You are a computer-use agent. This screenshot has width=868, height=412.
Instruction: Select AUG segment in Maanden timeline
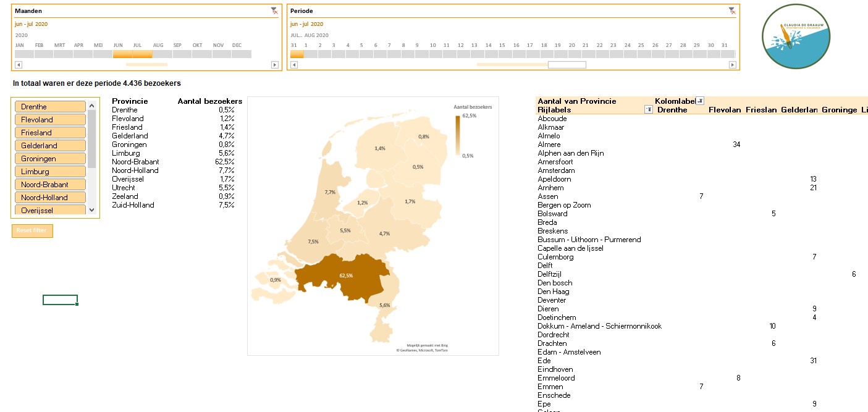pyautogui.click(x=162, y=54)
